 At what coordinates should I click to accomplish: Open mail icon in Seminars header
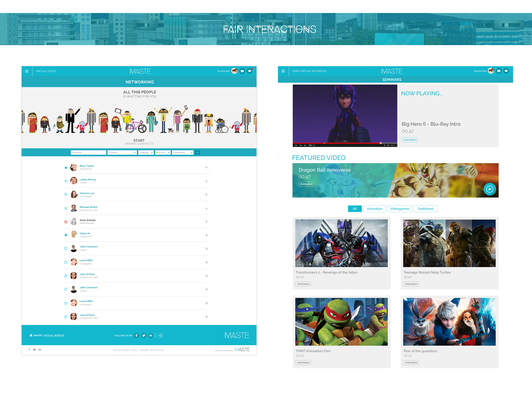[498, 71]
